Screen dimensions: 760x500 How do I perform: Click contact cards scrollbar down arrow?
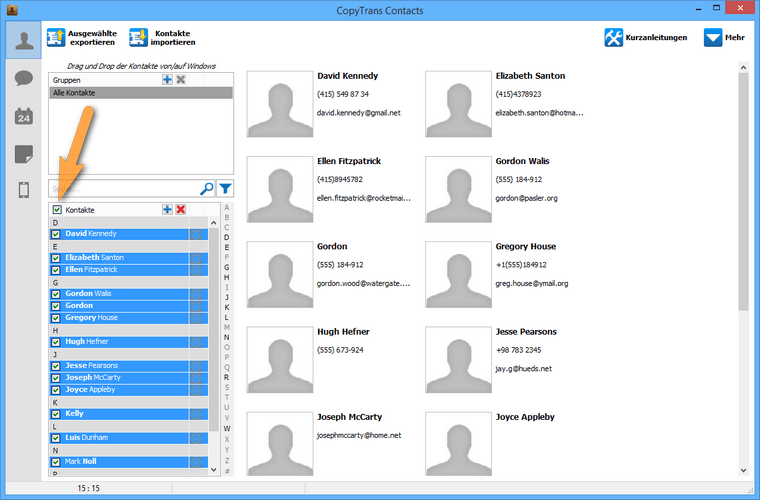coord(744,470)
